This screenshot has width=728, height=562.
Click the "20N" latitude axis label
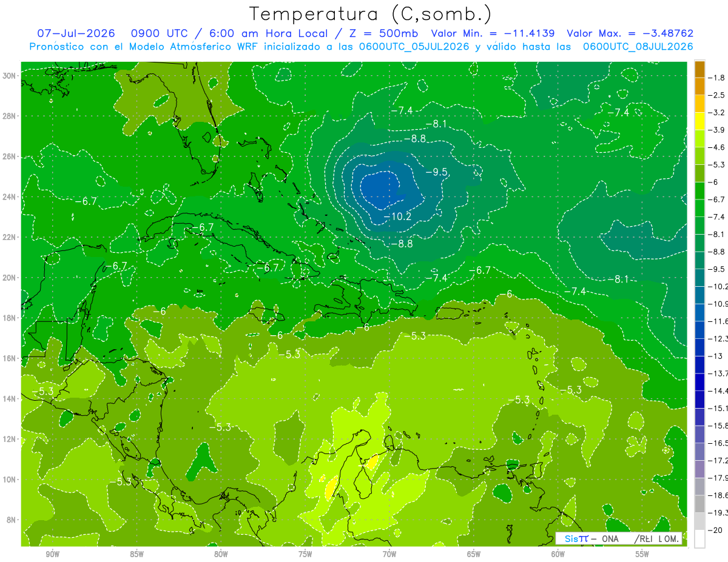point(9,278)
